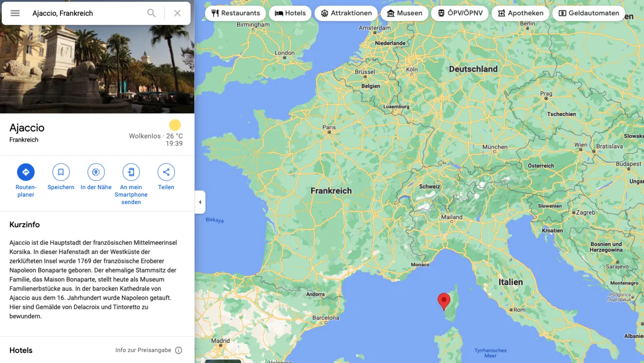The width and height of the screenshot is (644, 363).
Task: Show Apotheken on the map
Action: pos(520,13)
